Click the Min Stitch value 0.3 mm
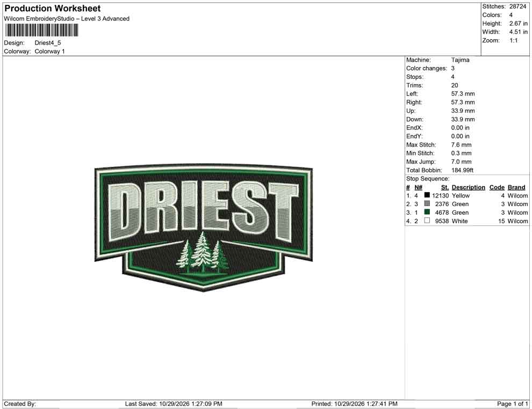 (462, 153)
